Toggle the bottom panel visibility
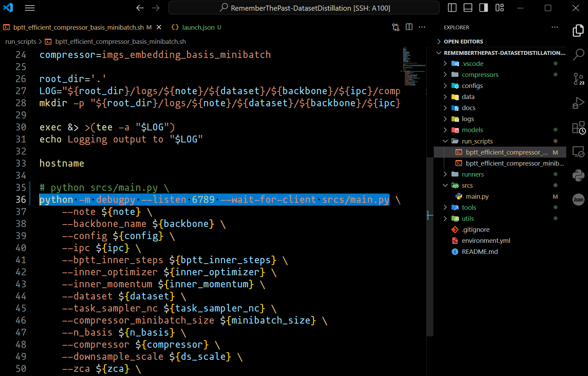588x376 pixels. [468, 8]
